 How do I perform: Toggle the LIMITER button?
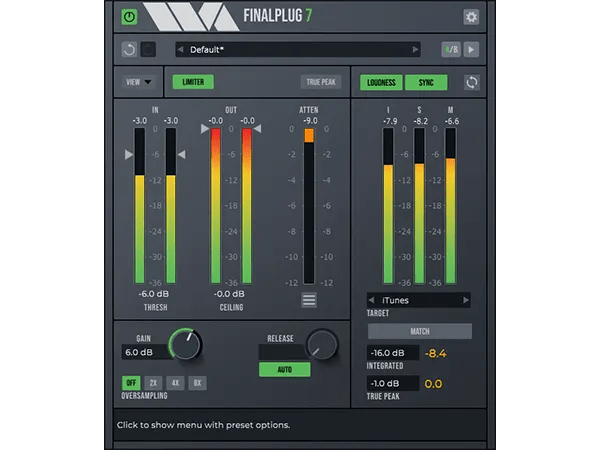click(x=193, y=82)
